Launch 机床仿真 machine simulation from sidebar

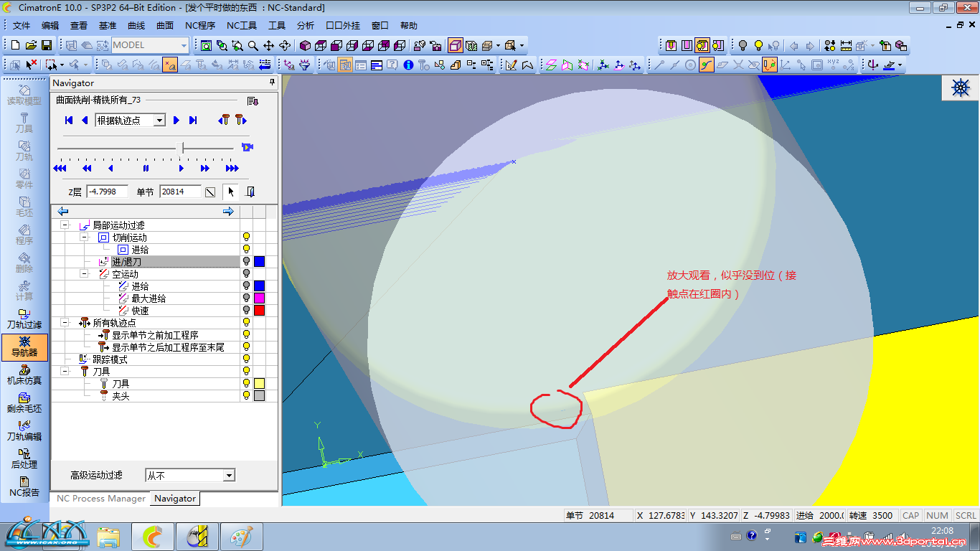point(24,375)
